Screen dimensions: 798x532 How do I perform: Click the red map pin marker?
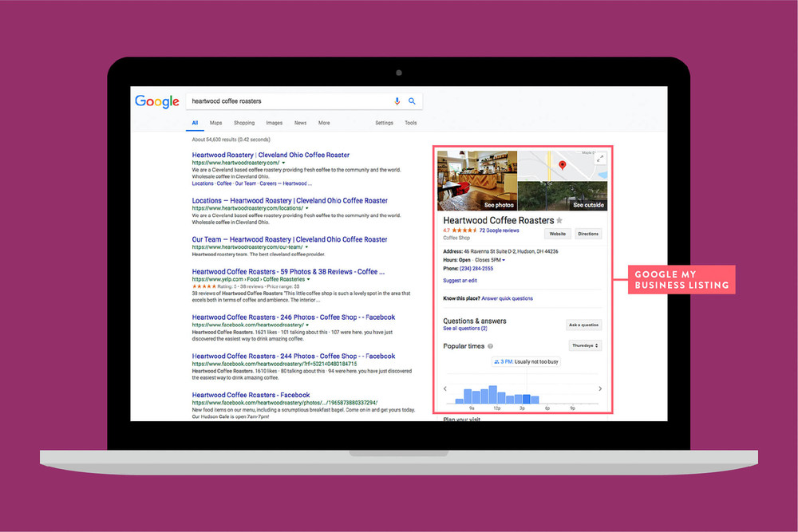point(563,165)
